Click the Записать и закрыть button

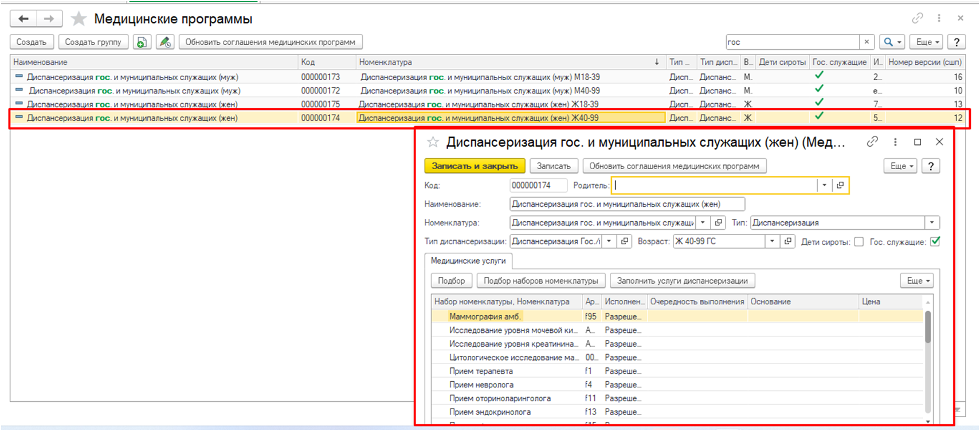coord(475,166)
